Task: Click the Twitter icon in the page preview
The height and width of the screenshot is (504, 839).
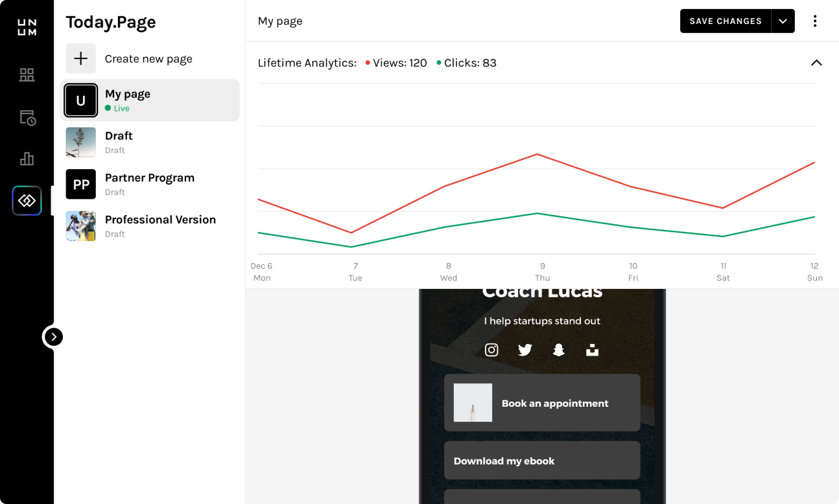Action: point(525,349)
